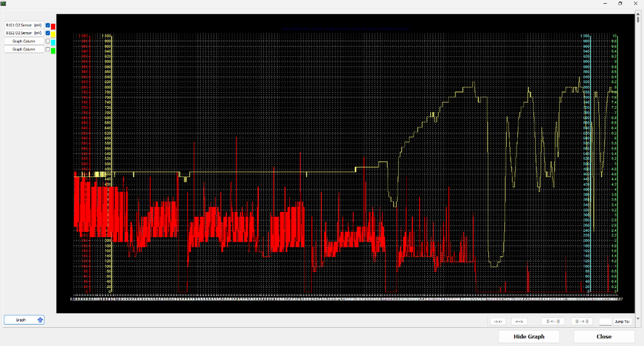Click the zoom out '<-->' button
Screen dimensions: 644x346
tap(519, 322)
